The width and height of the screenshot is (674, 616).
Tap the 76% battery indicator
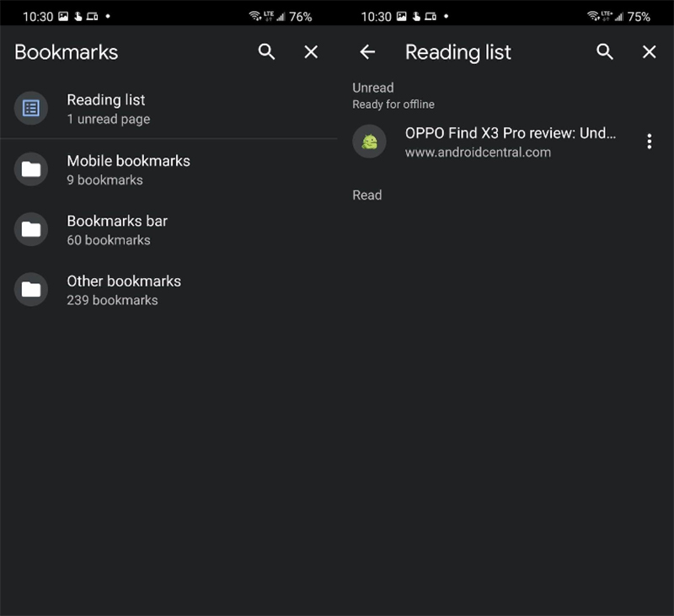point(301,17)
